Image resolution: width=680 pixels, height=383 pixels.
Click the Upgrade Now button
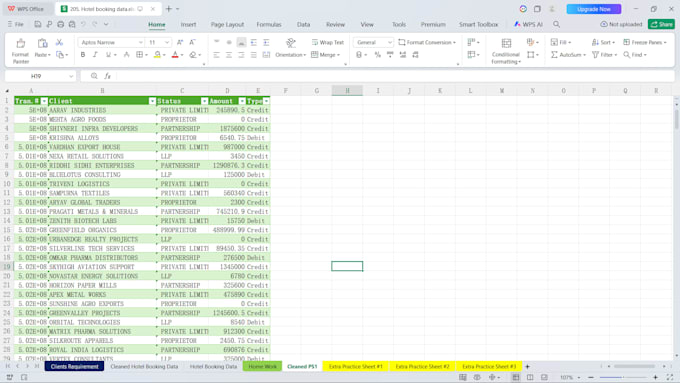[x=594, y=9]
